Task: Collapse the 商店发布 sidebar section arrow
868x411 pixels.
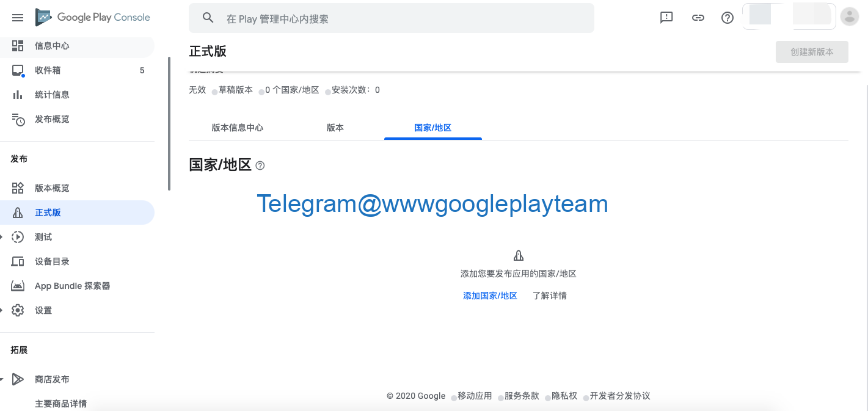Action: tap(2, 379)
